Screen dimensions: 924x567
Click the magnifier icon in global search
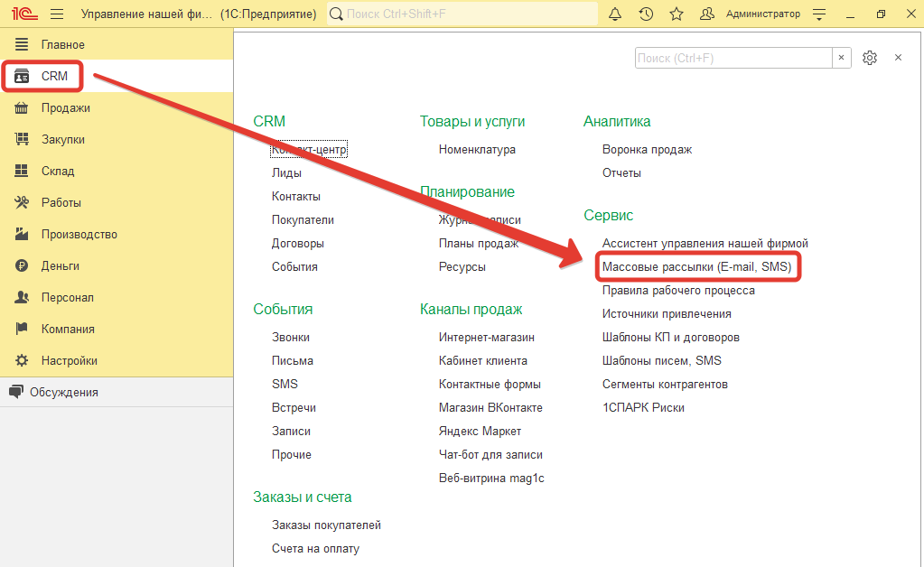tap(336, 14)
